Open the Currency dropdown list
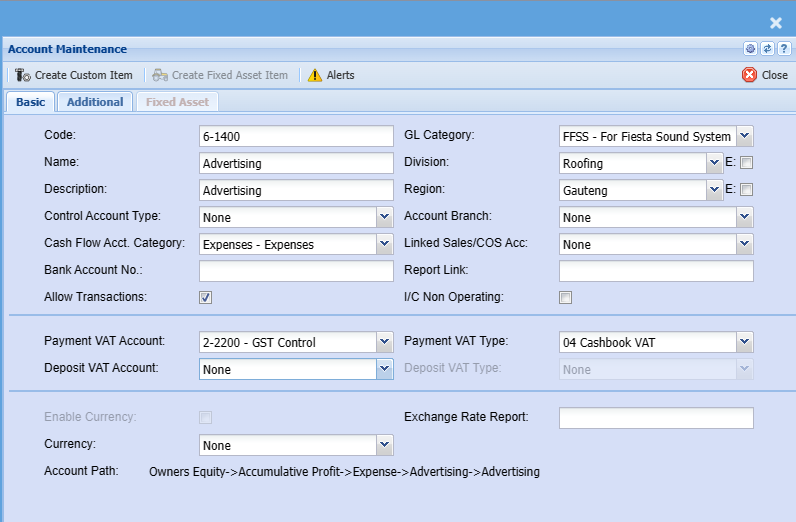The image size is (796, 522). click(384, 445)
